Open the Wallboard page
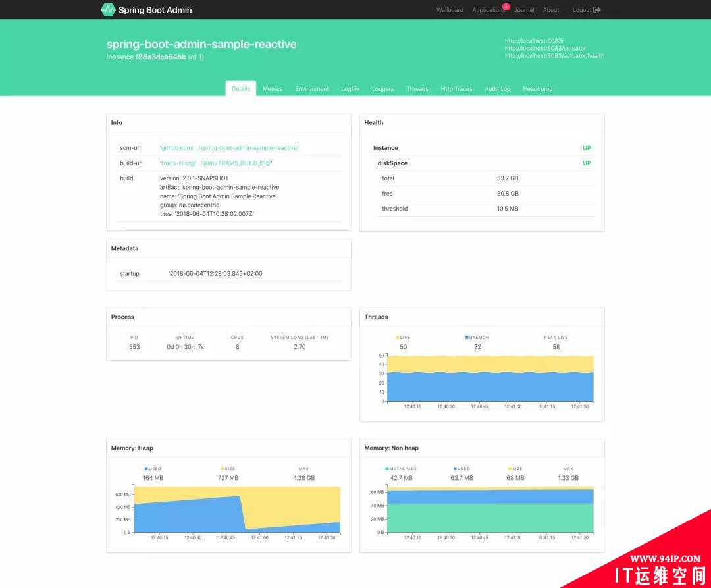The width and height of the screenshot is (711, 588). 450,9
